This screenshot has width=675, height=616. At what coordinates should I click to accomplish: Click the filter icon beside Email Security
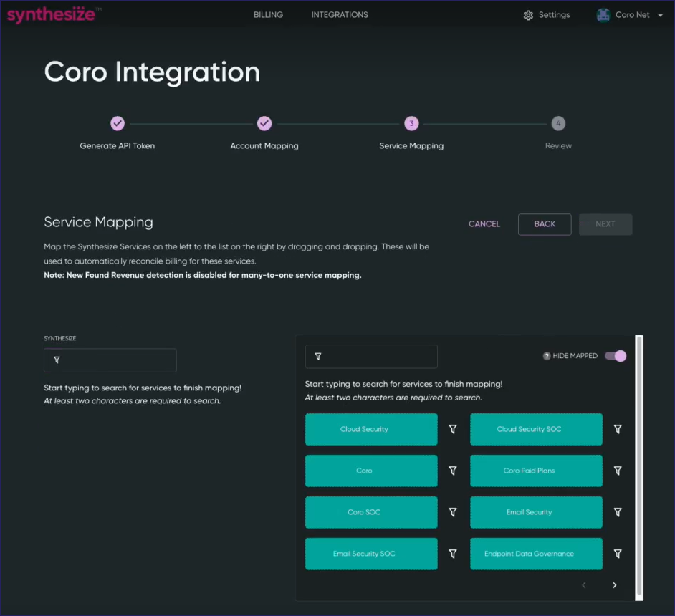618,512
